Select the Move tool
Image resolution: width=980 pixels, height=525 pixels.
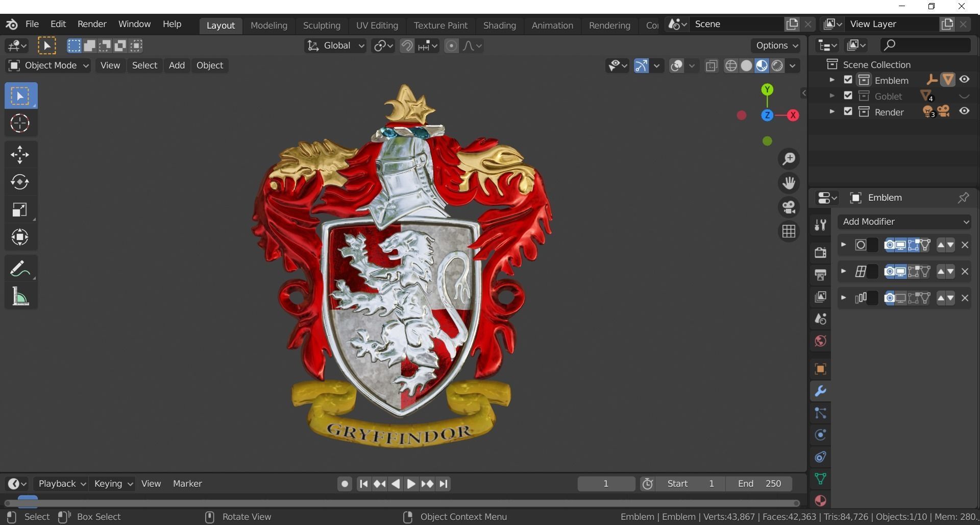point(20,155)
